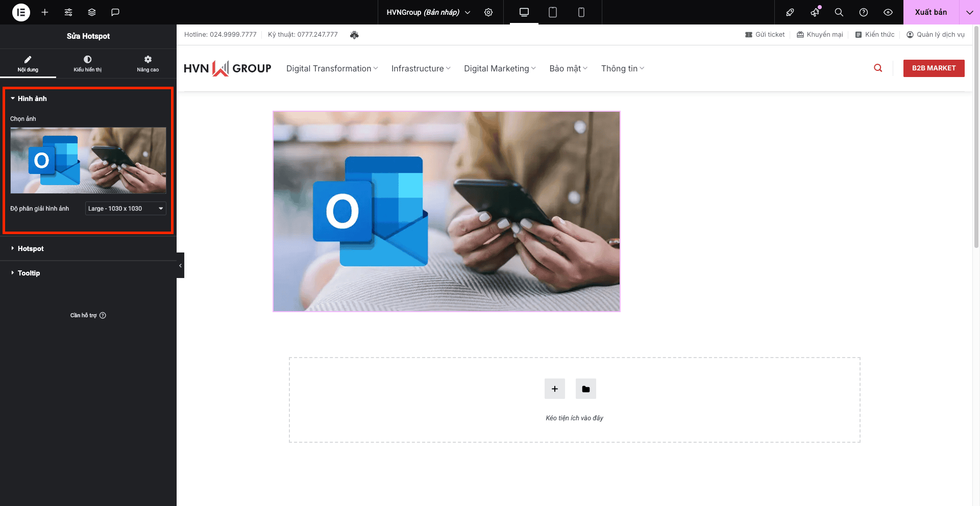980x506 pixels.
Task: Click the Elementor logo menu icon
Action: (21, 12)
